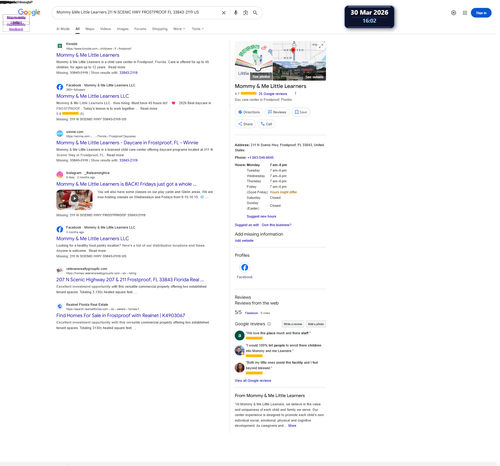Screen dimensions: 500x466
Task: Clear the search query with the X icon
Action: pos(224,13)
